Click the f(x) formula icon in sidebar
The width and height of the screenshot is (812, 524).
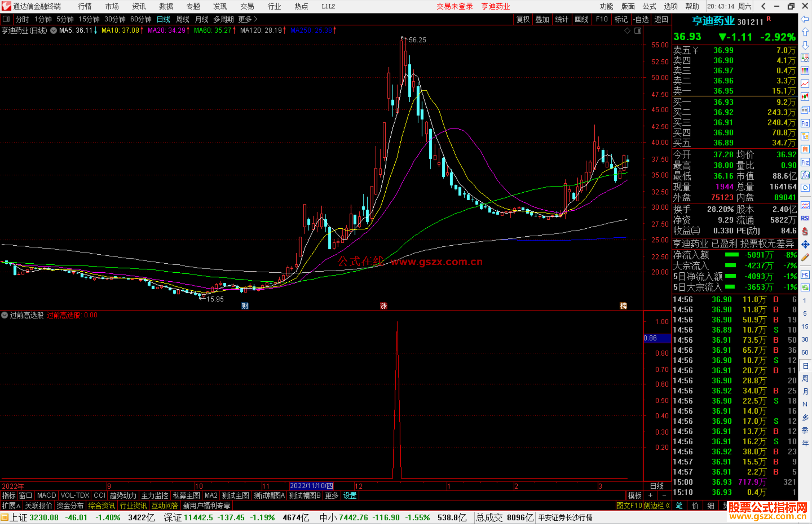click(x=805, y=175)
